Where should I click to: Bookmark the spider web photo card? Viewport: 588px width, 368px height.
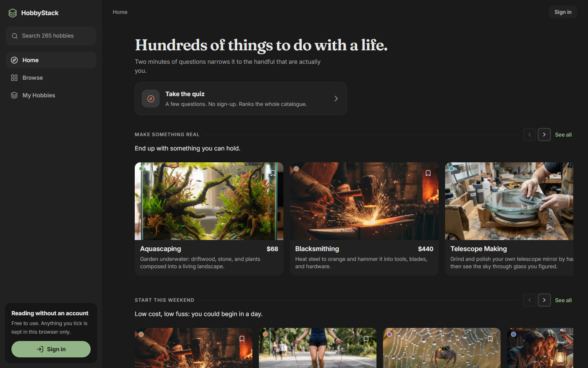(490, 339)
